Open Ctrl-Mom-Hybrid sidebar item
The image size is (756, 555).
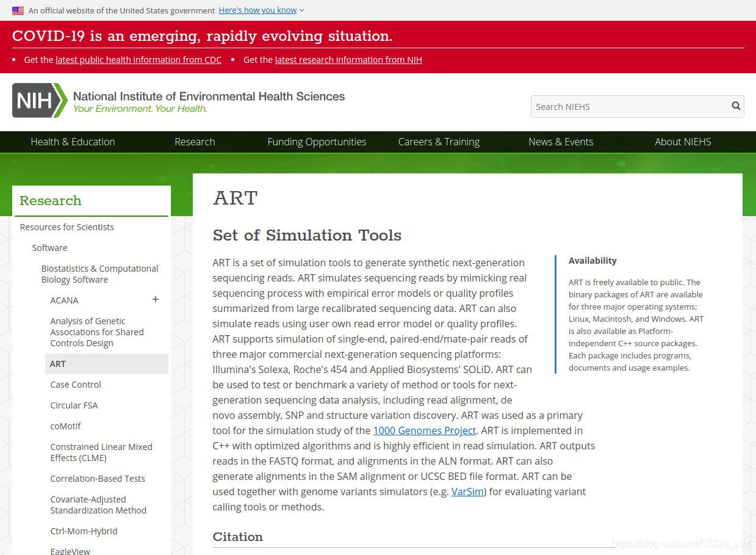[84, 531]
